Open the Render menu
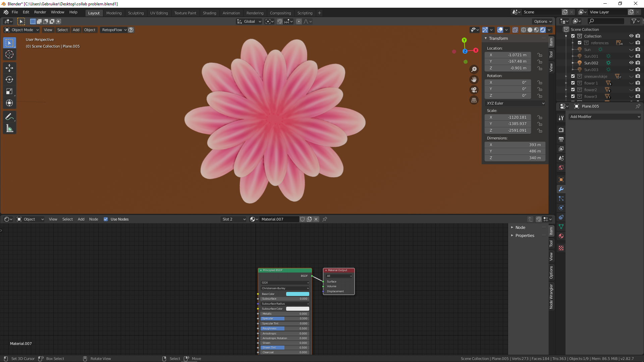 pos(40,12)
